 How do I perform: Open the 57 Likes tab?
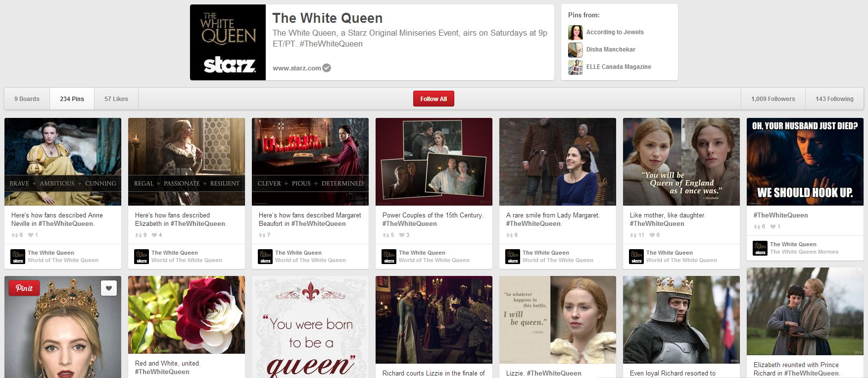[116, 99]
